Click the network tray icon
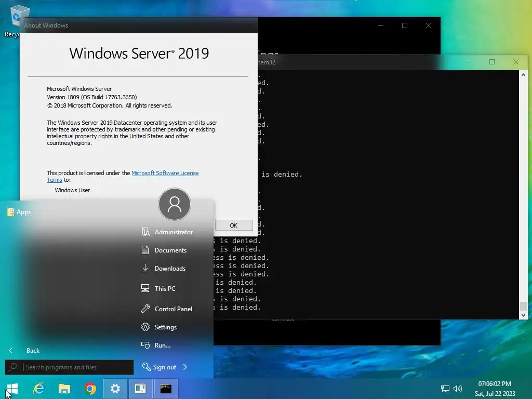Image resolution: width=532 pixels, height=399 pixels. pos(445,389)
